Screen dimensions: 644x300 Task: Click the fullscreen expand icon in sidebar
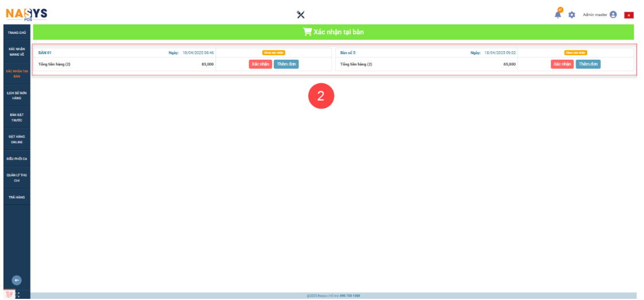coord(17,295)
